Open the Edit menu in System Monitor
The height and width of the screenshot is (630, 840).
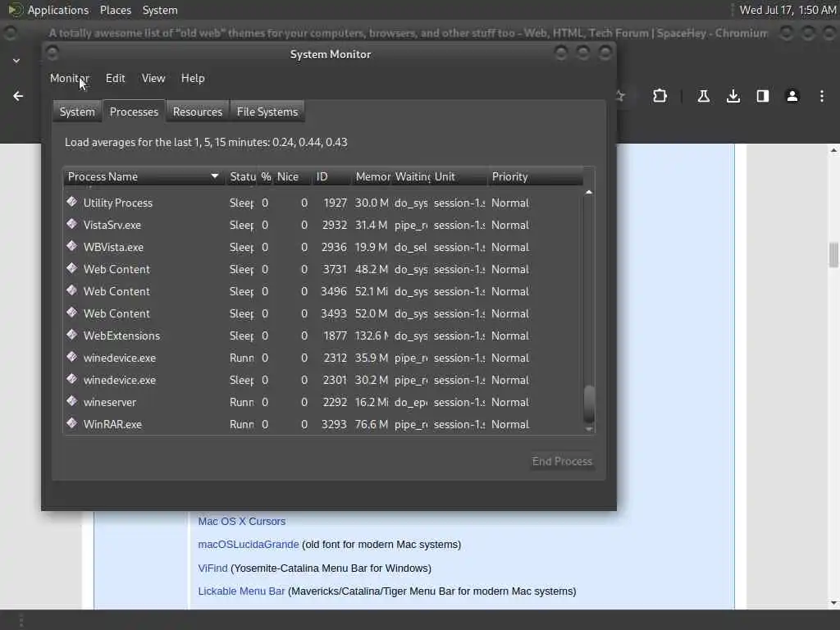[115, 78]
